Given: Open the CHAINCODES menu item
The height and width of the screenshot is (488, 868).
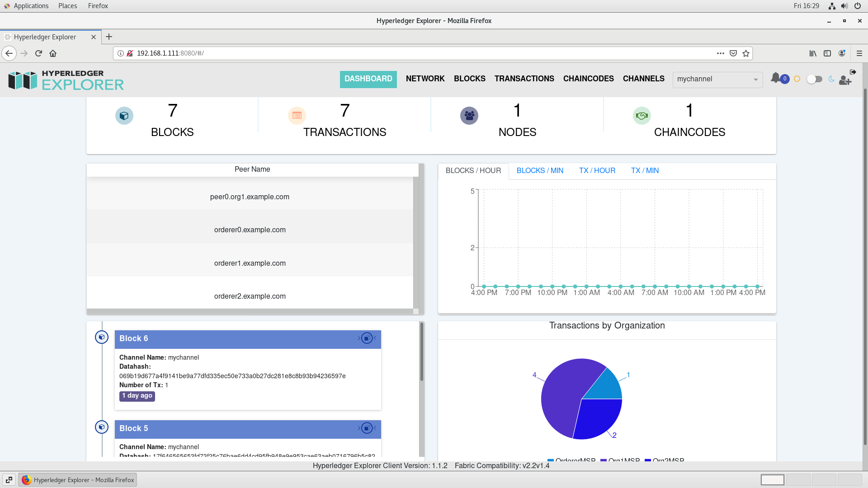Looking at the screenshot, I should pyautogui.click(x=589, y=79).
